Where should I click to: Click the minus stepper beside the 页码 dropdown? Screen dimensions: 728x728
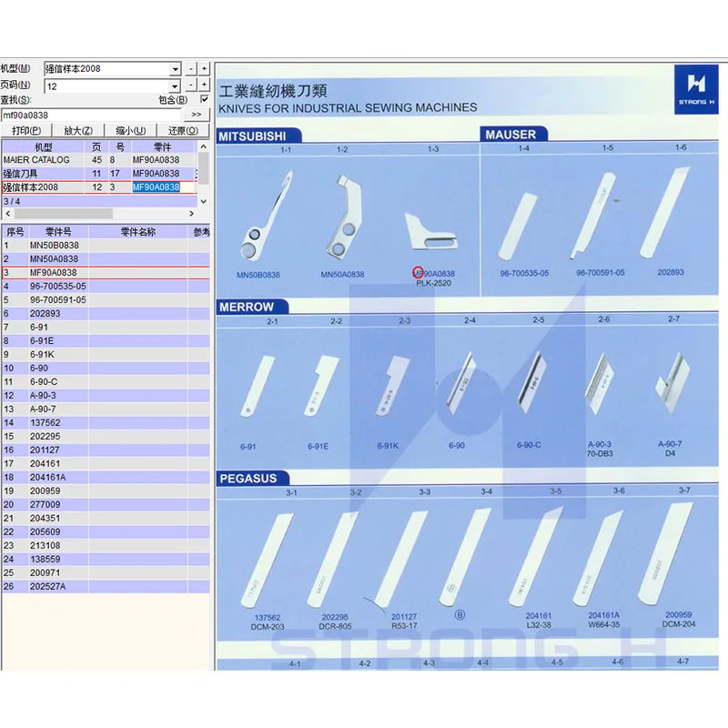pyautogui.click(x=191, y=86)
